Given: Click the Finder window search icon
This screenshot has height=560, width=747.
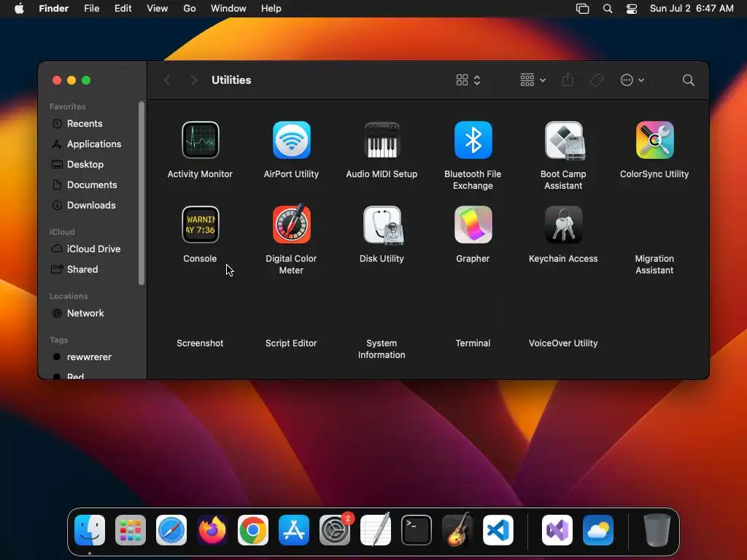Looking at the screenshot, I should [x=688, y=80].
